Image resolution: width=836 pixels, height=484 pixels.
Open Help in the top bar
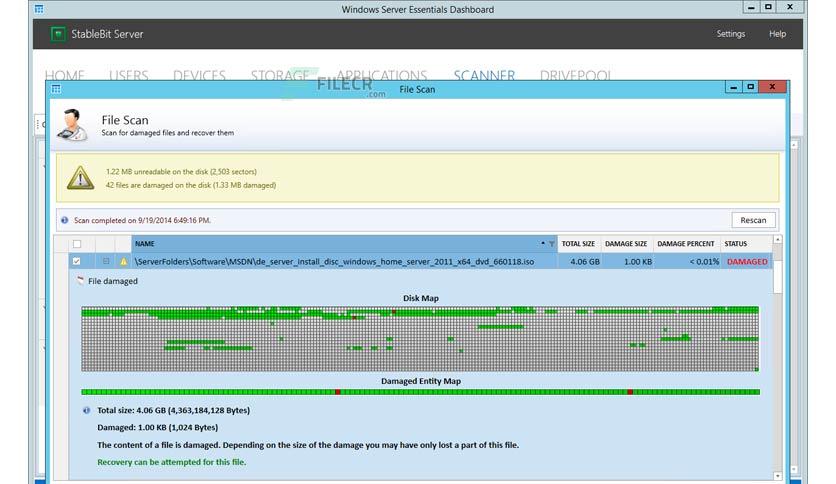777,34
